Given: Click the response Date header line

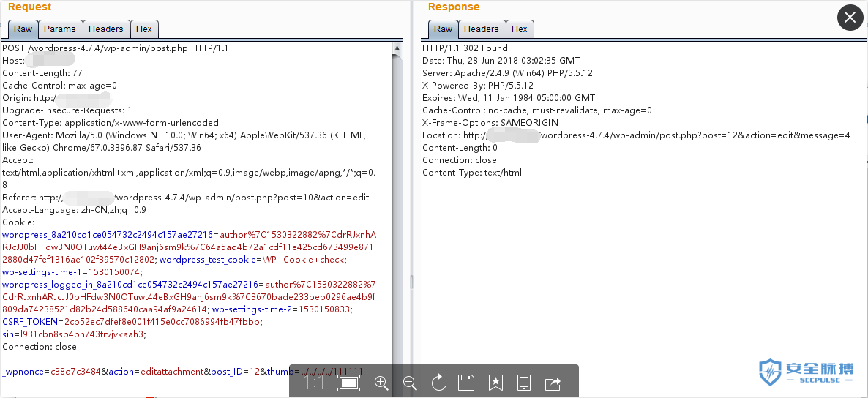Looking at the screenshot, I should [501, 61].
